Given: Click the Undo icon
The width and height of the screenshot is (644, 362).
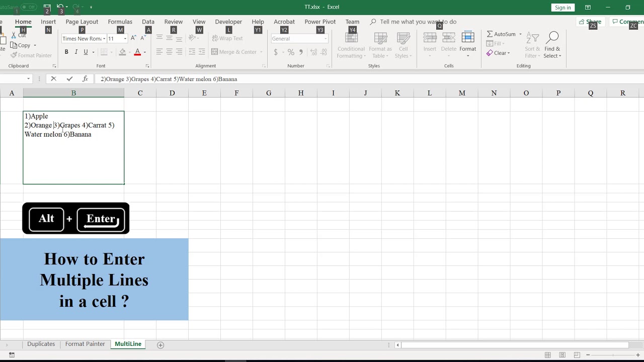Looking at the screenshot, I should click(x=60, y=7).
